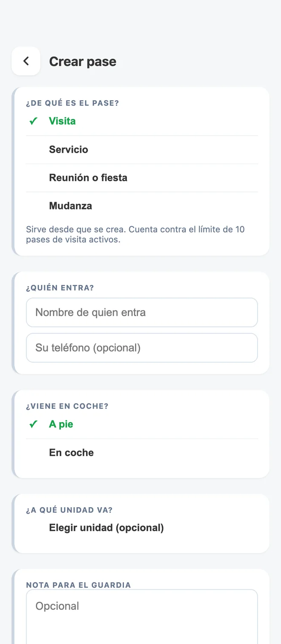Focus the Nombre de quien entra field
281x644 pixels.
click(x=142, y=313)
